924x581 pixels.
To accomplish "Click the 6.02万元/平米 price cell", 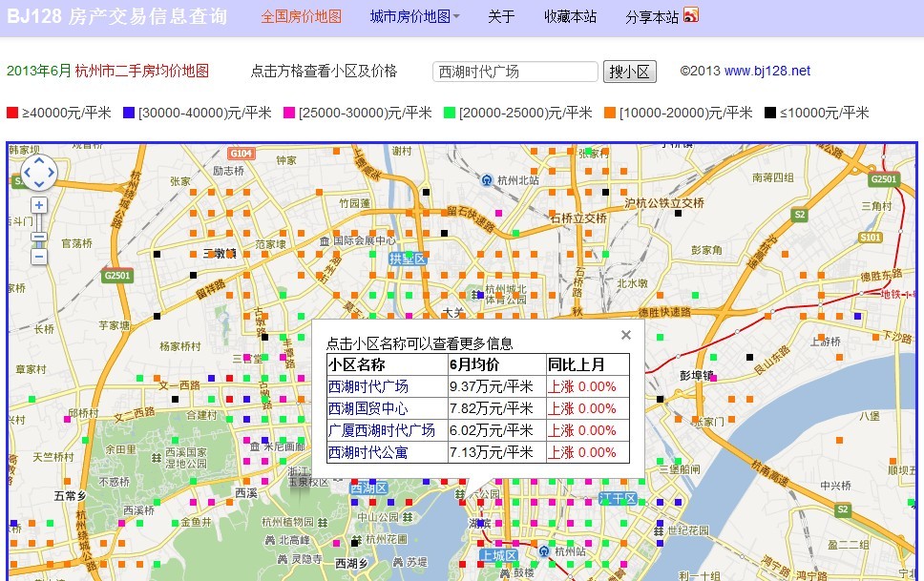I will point(496,430).
